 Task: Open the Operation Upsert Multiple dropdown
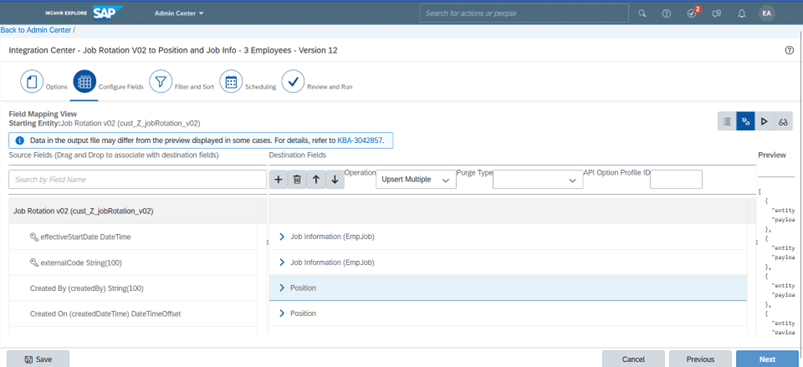[x=416, y=180]
